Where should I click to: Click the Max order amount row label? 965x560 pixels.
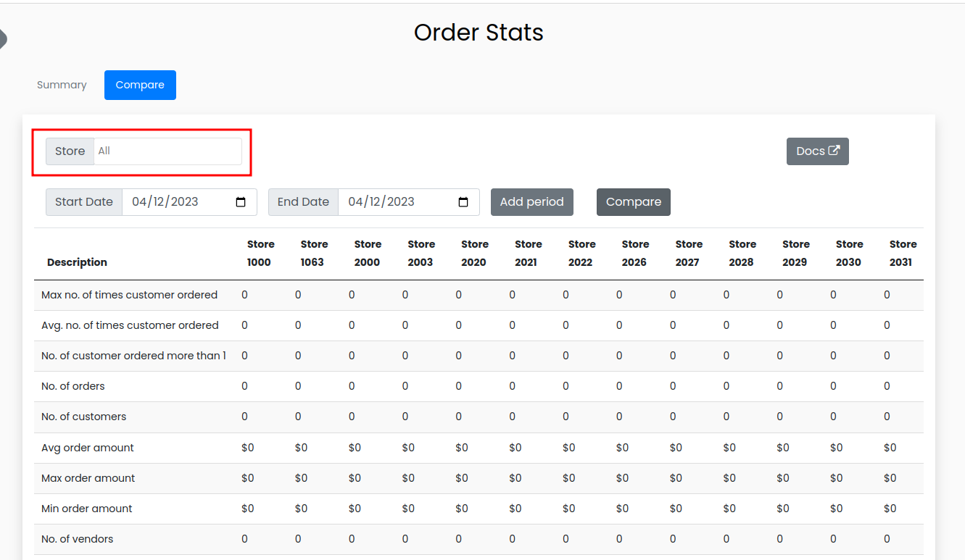pos(88,478)
